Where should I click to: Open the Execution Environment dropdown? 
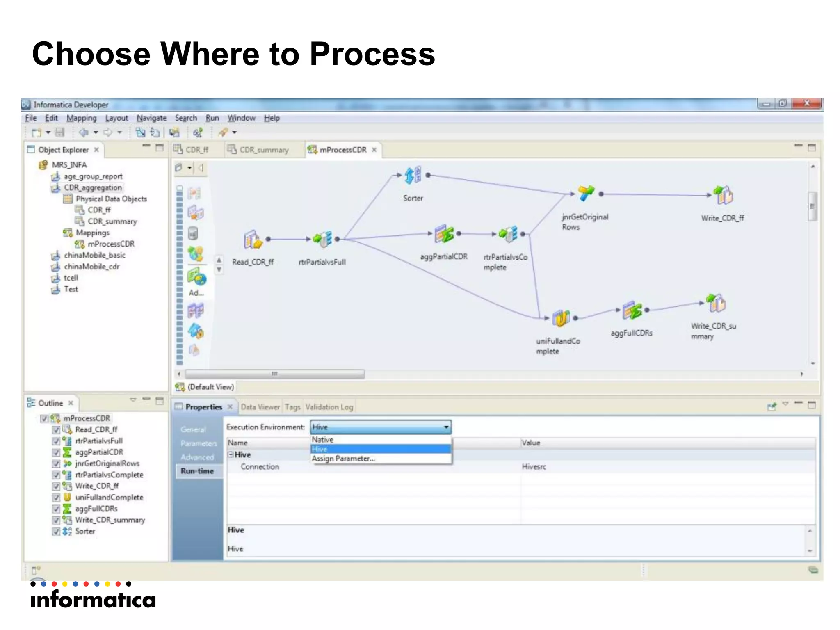446,427
